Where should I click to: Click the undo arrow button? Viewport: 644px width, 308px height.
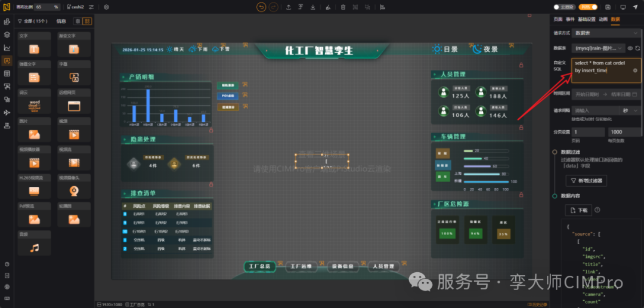[x=261, y=7]
